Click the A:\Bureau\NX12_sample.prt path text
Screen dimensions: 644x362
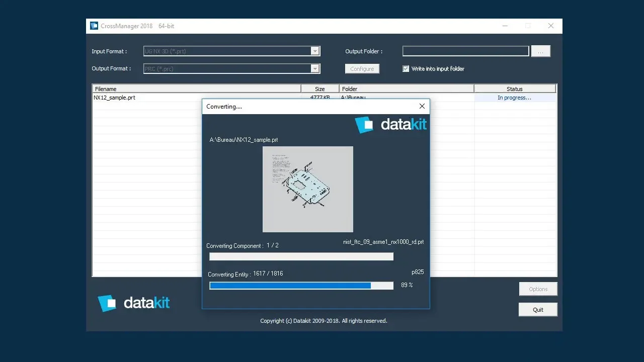(244, 140)
